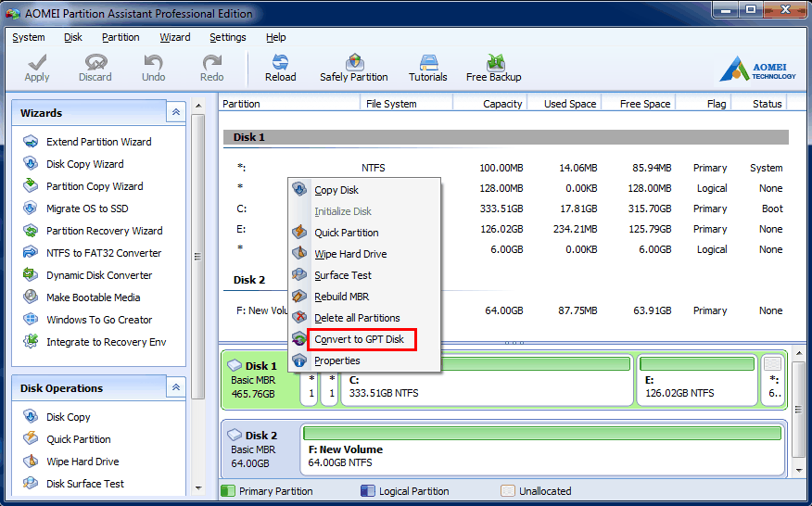Click Disk Copy icon in Disk Operations

tap(31, 416)
